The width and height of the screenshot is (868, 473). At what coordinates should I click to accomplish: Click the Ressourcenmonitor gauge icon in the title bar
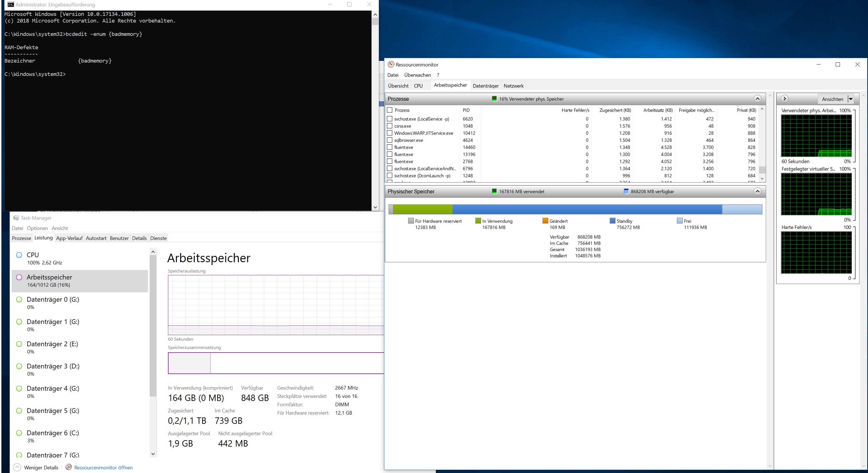point(391,64)
